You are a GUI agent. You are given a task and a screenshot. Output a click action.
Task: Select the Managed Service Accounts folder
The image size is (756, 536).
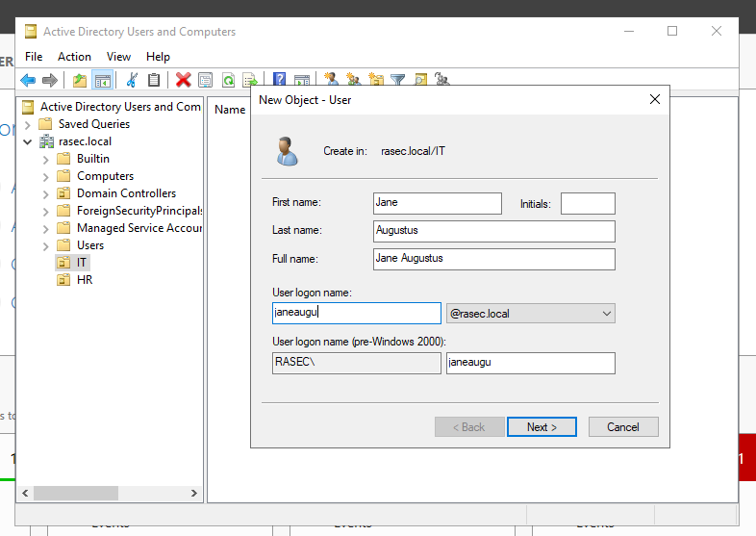(x=139, y=228)
